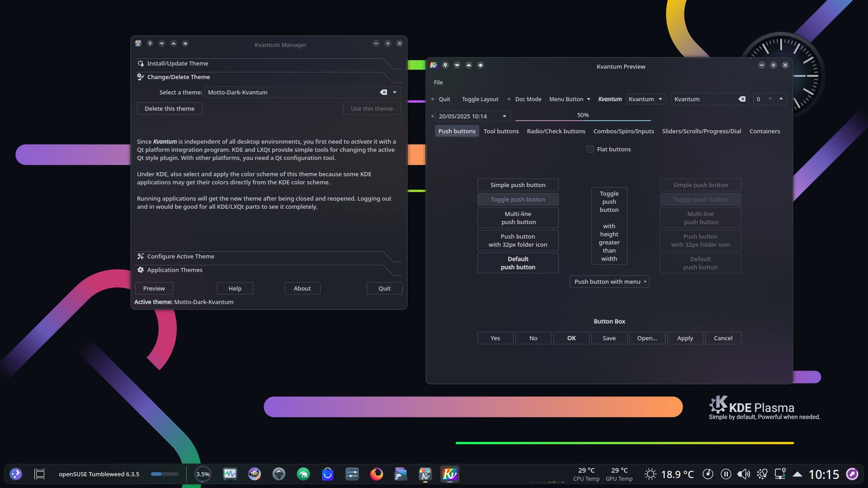
Task: Open Discover shopping bag icon in the taskbar
Action: pos(328,474)
